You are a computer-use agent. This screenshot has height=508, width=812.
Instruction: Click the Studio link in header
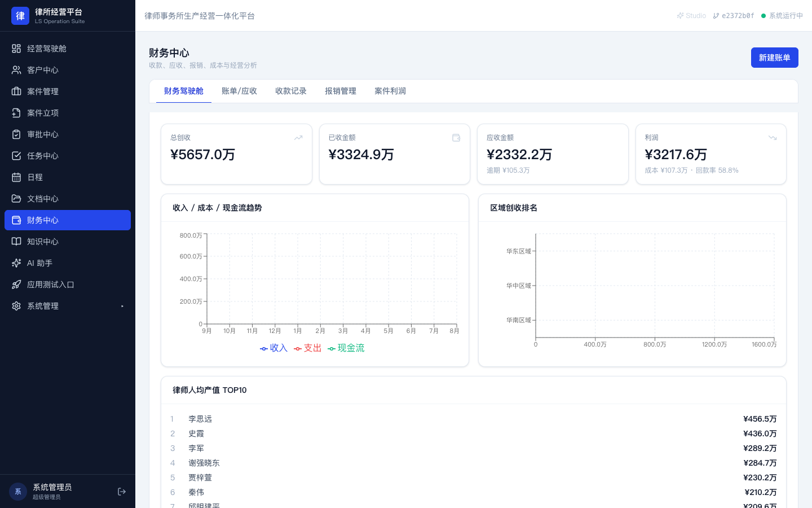[692, 16]
